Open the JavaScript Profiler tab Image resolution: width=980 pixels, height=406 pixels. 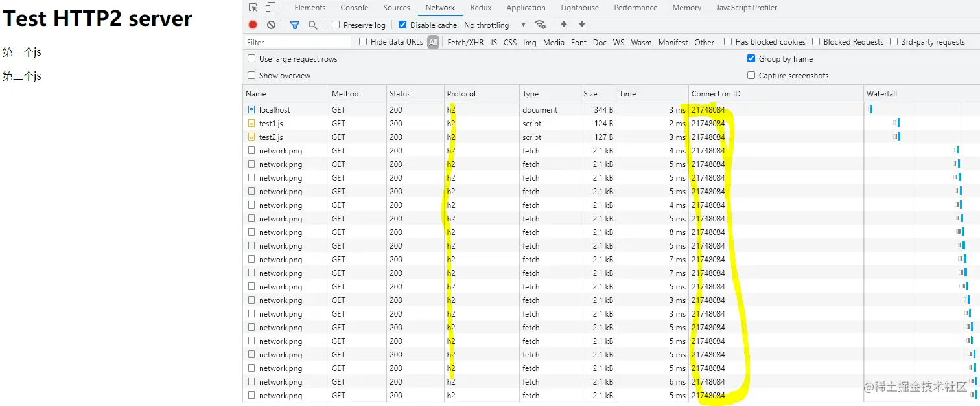pyautogui.click(x=747, y=8)
